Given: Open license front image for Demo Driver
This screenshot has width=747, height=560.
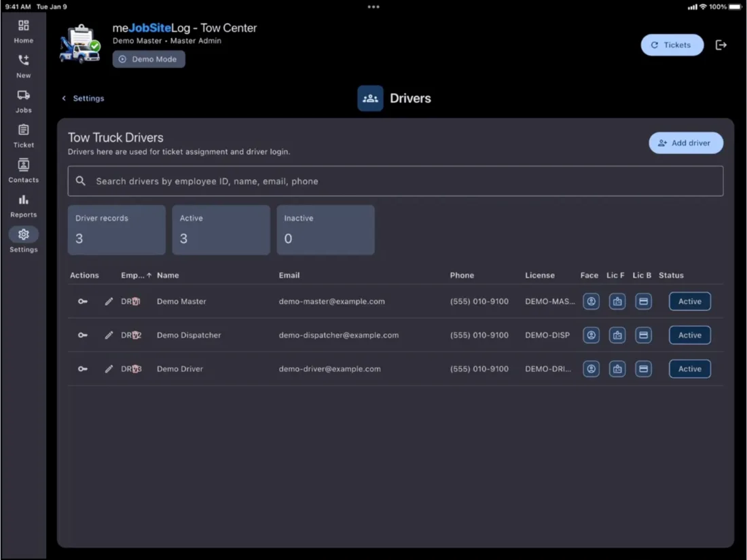Looking at the screenshot, I should (x=617, y=369).
